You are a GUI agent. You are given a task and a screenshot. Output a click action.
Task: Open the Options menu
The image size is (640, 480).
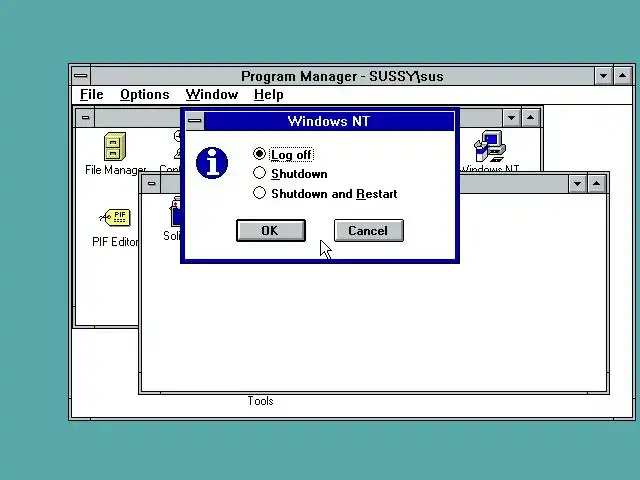(144, 94)
